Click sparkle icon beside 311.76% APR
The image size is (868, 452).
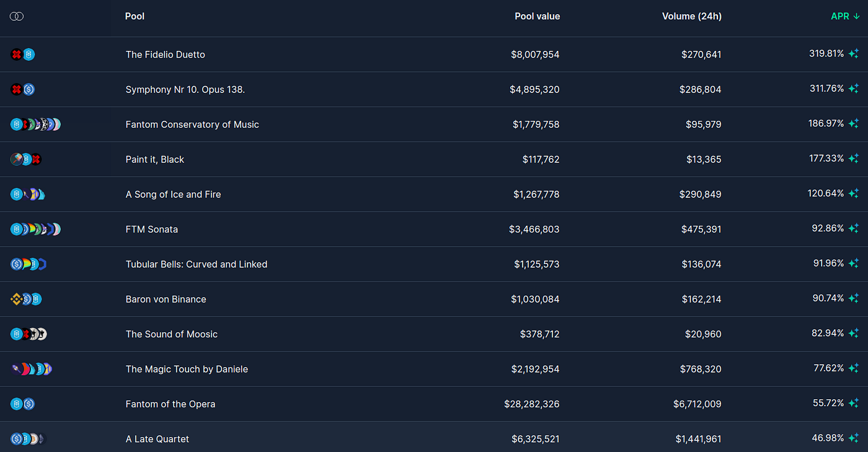click(854, 89)
